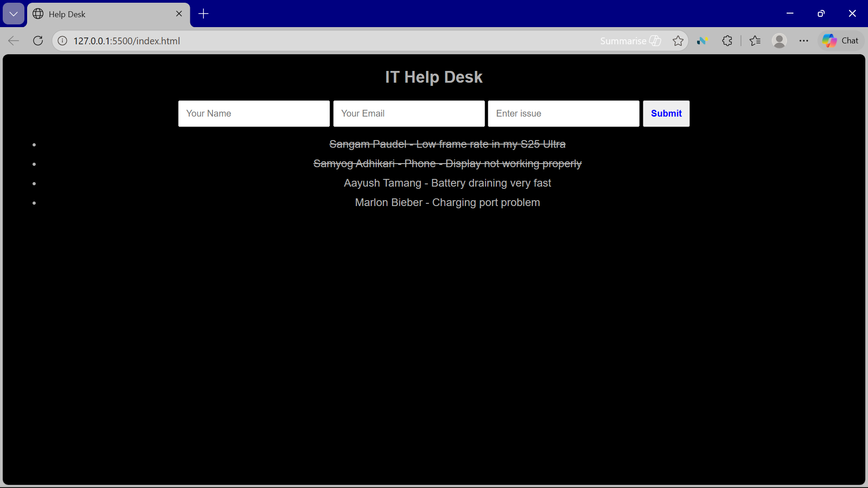Click the browser back arrow
The image size is (868, 488).
pyautogui.click(x=14, y=41)
